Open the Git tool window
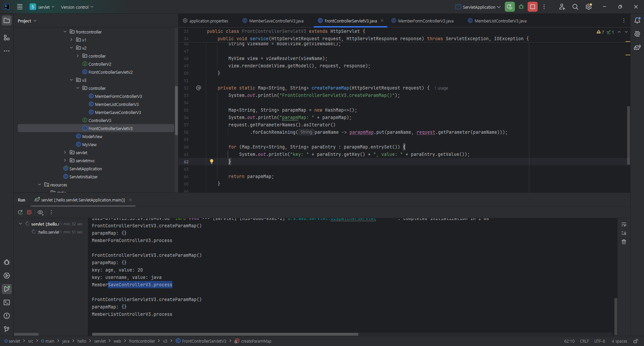Image resolution: width=644 pixels, height=346 pixels. [7, 329]
